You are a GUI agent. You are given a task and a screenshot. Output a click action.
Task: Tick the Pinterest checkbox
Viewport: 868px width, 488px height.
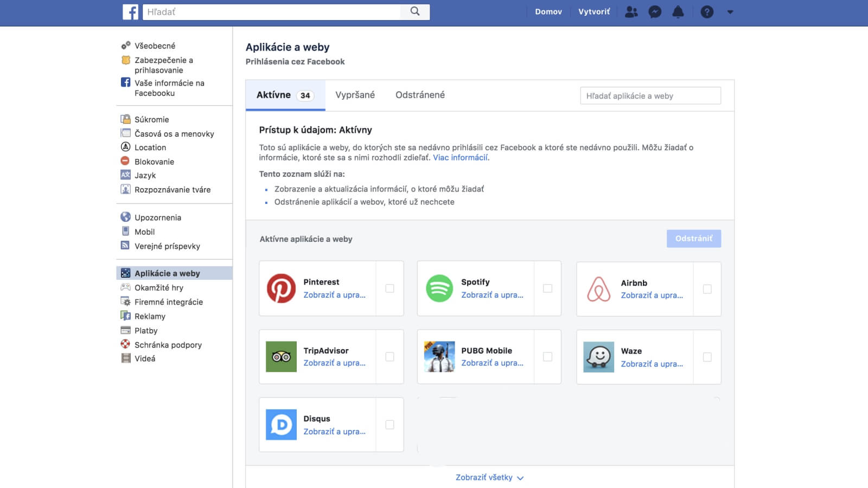[390, 288]
